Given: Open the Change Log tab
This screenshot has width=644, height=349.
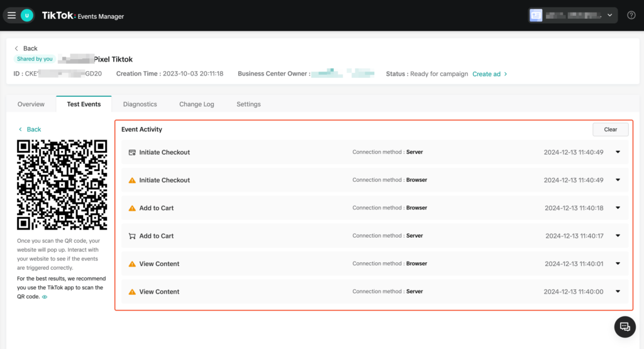Looking at the screenshot, I should tap(197, 104).
